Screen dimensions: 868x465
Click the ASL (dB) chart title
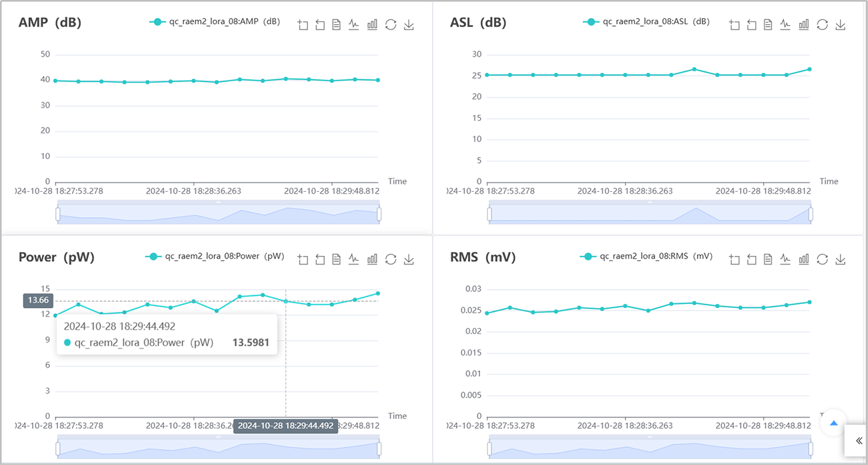coord(478,23)
